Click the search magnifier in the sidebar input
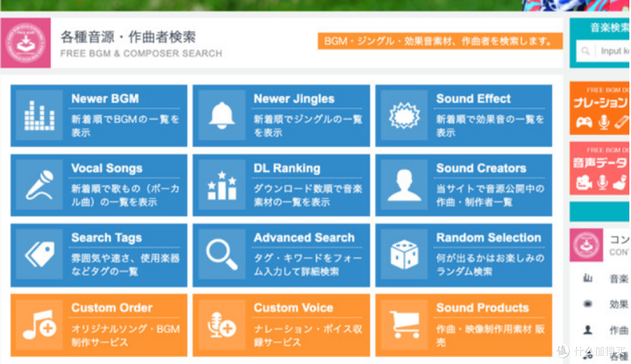The height and width of the screenshot is (364, 631). click(585, 51)
